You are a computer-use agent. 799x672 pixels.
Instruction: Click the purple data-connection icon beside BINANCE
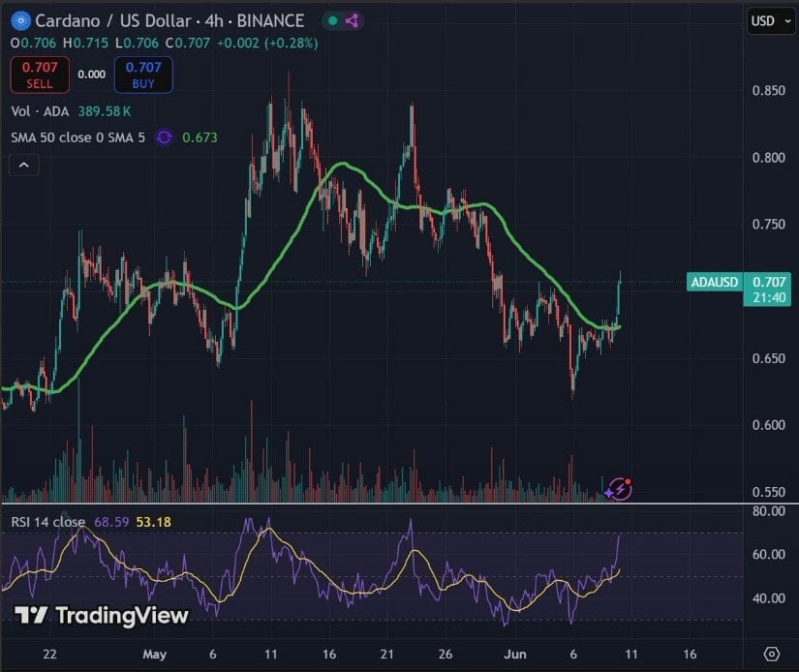[352, 21]
